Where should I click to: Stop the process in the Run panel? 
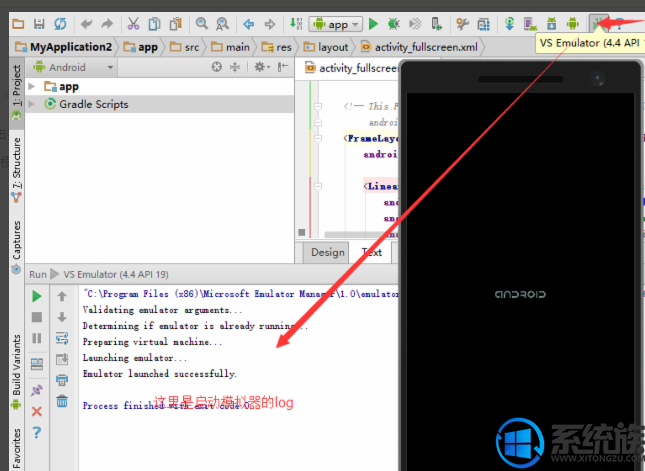tap(37, 317)
